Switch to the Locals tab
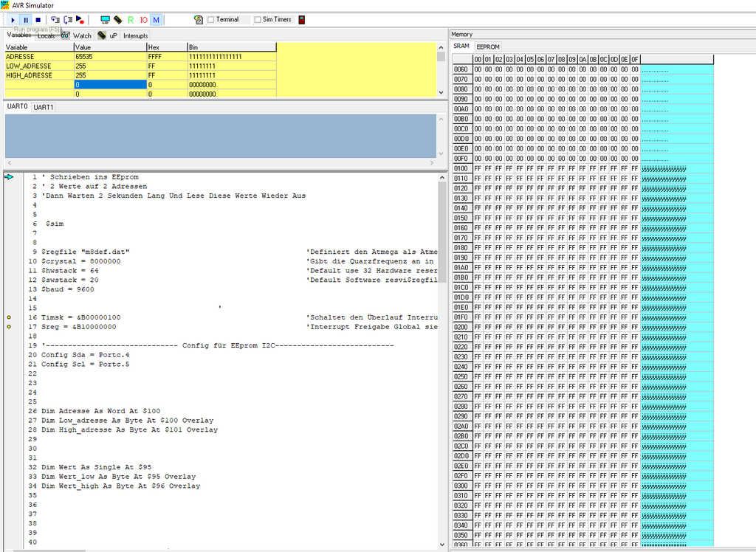This screenshot has height=552, width=756. click(x=47, y=35)
